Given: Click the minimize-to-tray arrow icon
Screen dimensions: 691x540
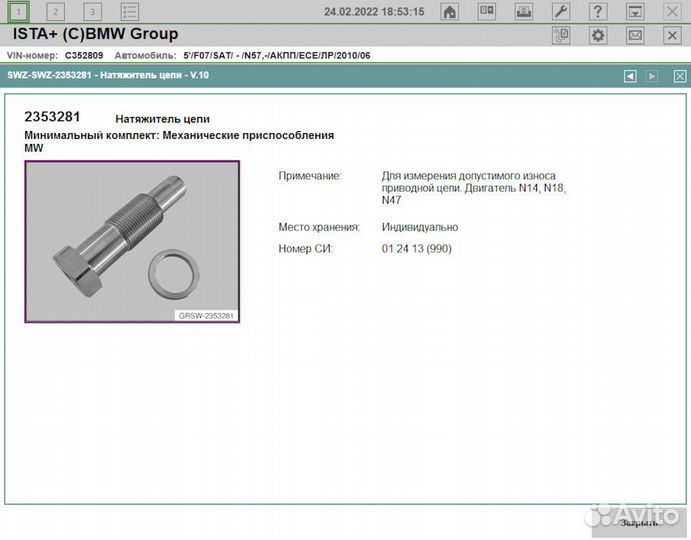Looking at the screenshot, I should pos(635,11).
